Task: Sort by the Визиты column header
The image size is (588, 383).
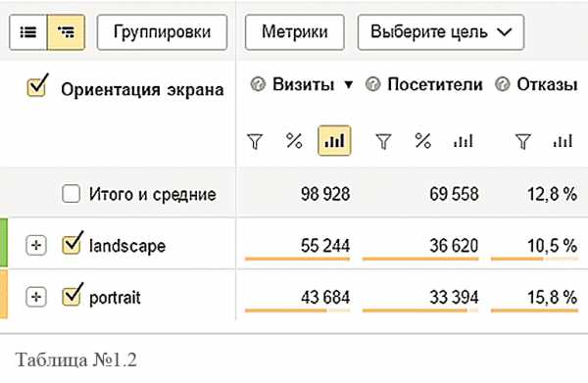Action: pos(303,84)
